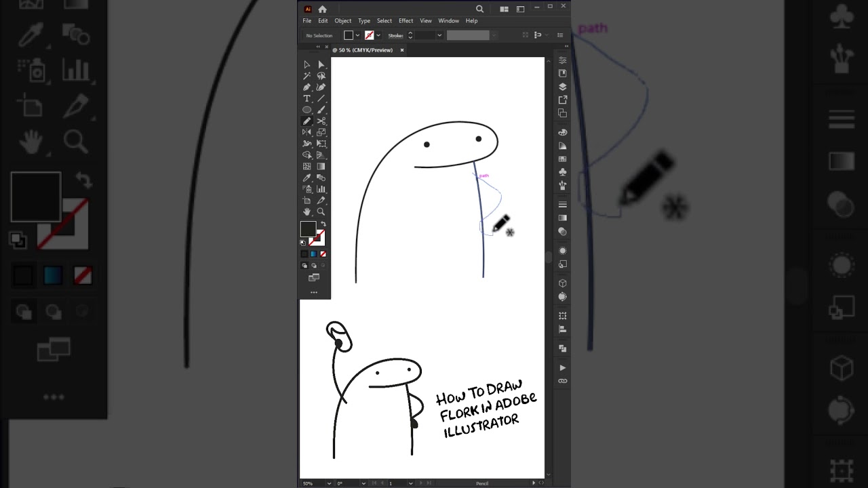The width and height of the screenshot is (868, 488).
Task: Open the Links panel chain icon
Action: 562,381
